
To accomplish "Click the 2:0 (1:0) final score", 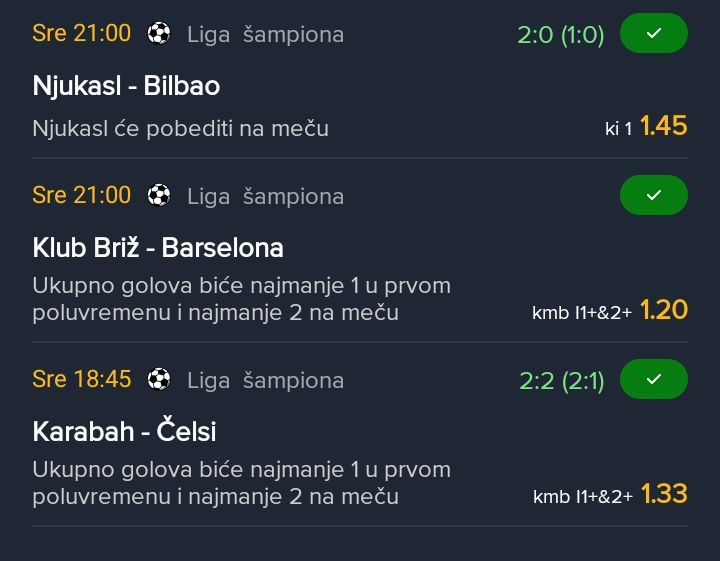I will 560,35.
